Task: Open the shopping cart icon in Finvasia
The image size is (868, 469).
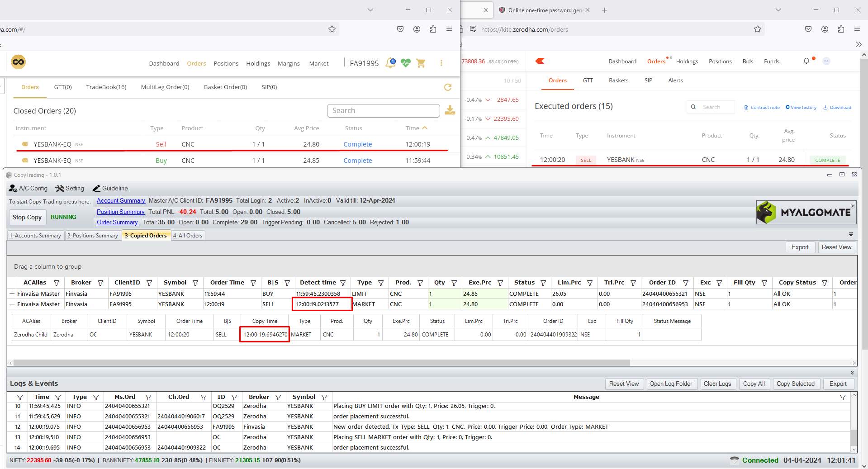Action: pos(421,63)
